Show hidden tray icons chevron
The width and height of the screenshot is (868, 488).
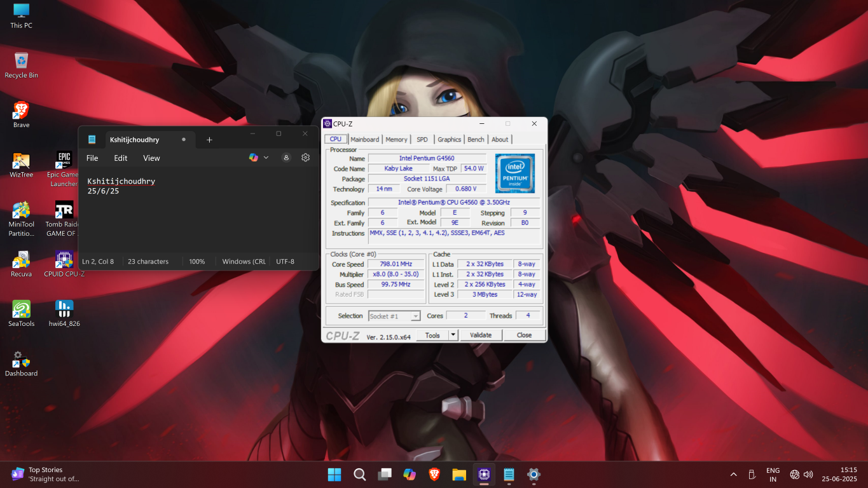(x=733, y=475)
